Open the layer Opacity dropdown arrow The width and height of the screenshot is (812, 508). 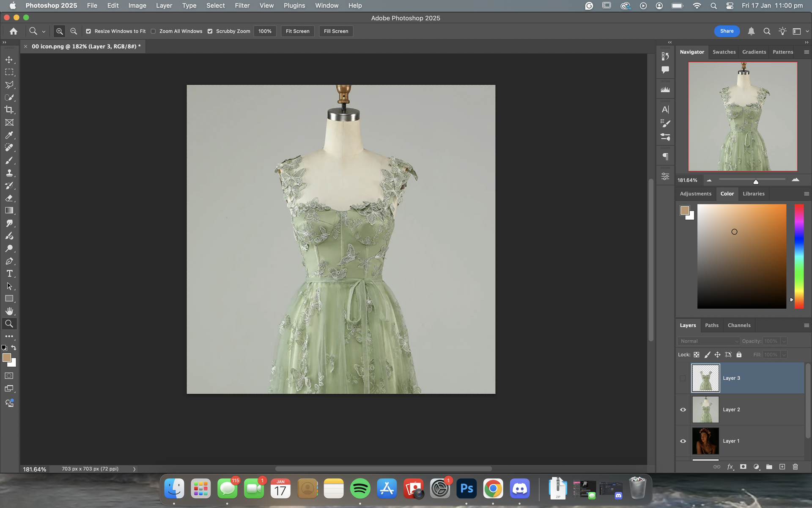coord(784,341)
